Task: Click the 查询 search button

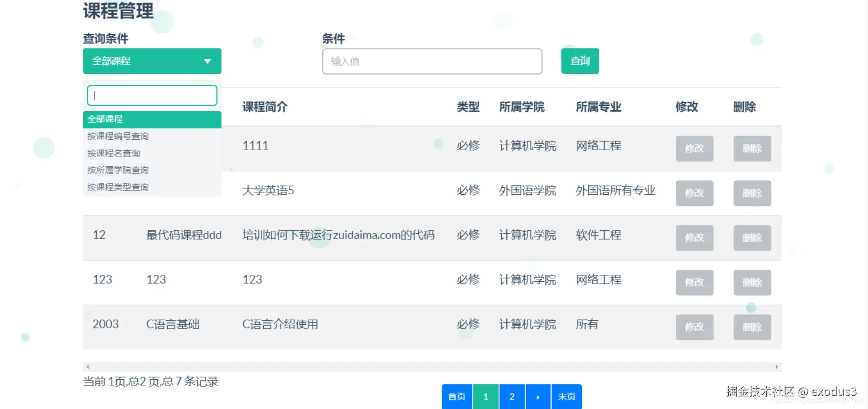Action: [580, 61]
